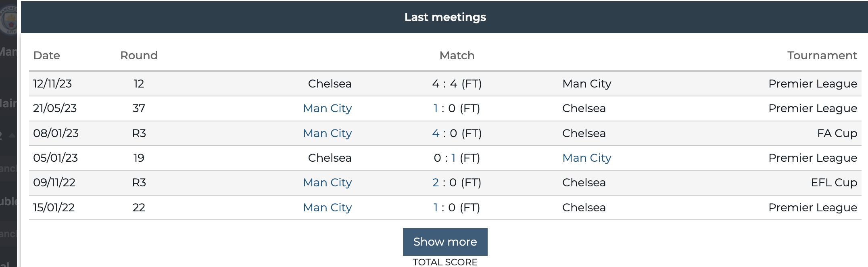This screenshot has width=868, height=267.
Task: Click the Last meetings header bar
Action: pyautogui.click(x=444, y=17)
